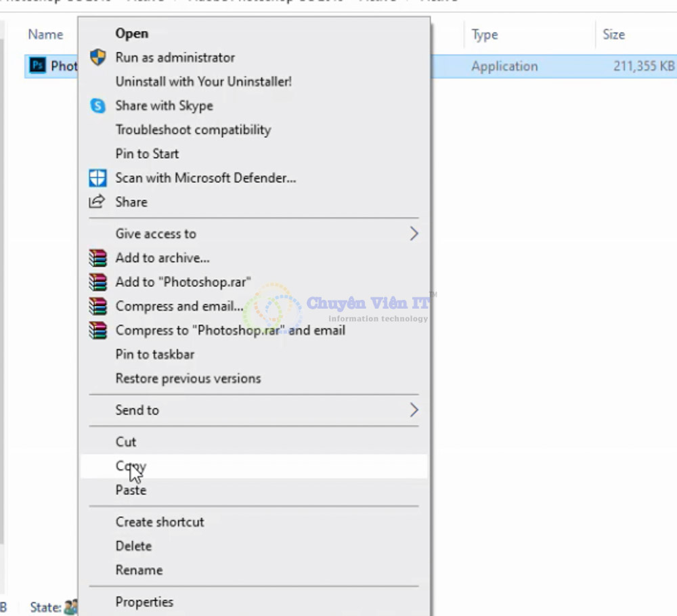Image resolution: width=677 pixels, height=616 pixels.
Task: Expand the Give access to submenu arrow
Action: [x=414, y=234]
